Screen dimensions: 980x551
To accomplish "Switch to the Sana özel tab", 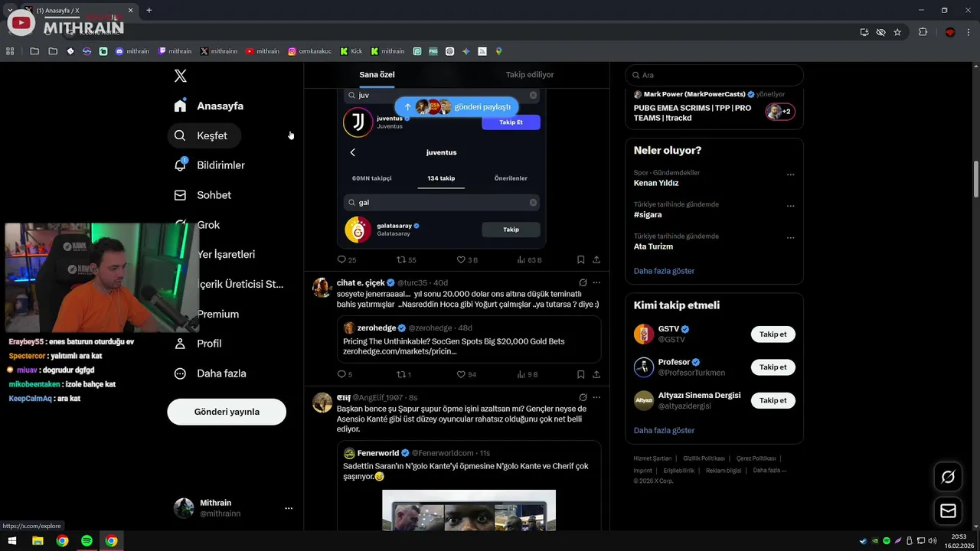I will (377, 74).
